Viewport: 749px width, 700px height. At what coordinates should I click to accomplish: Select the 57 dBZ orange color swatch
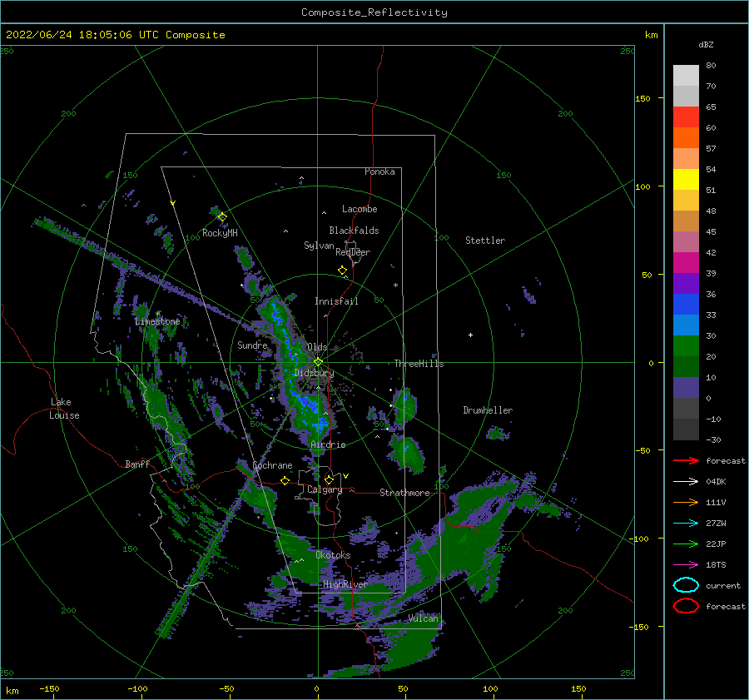pyautogui.click(x=686, y=137)
